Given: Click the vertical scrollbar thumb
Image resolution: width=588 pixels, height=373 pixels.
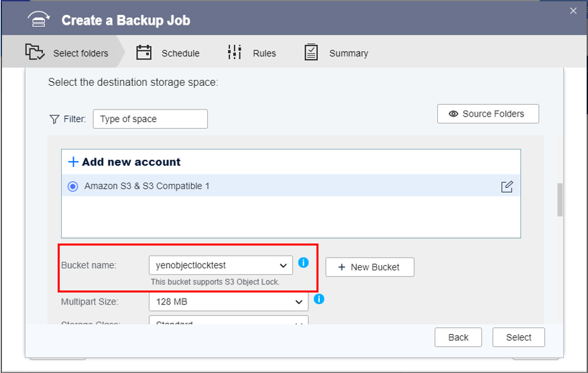Looking at the screenshot, I should click(x=560, y=199).
